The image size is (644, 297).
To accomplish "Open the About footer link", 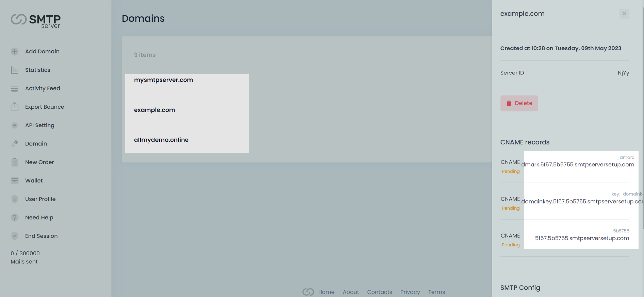I will pyautogui.click(x=350, y=292).
